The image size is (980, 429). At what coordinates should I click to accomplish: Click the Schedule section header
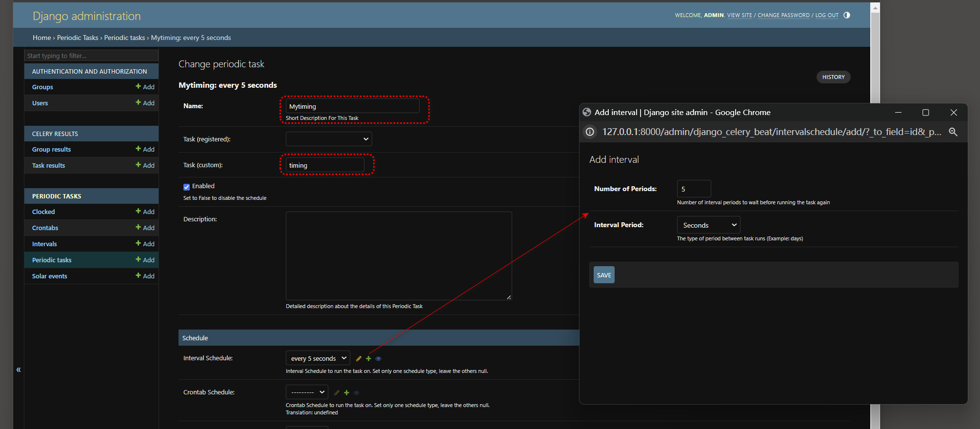click(x=379, y=338)
